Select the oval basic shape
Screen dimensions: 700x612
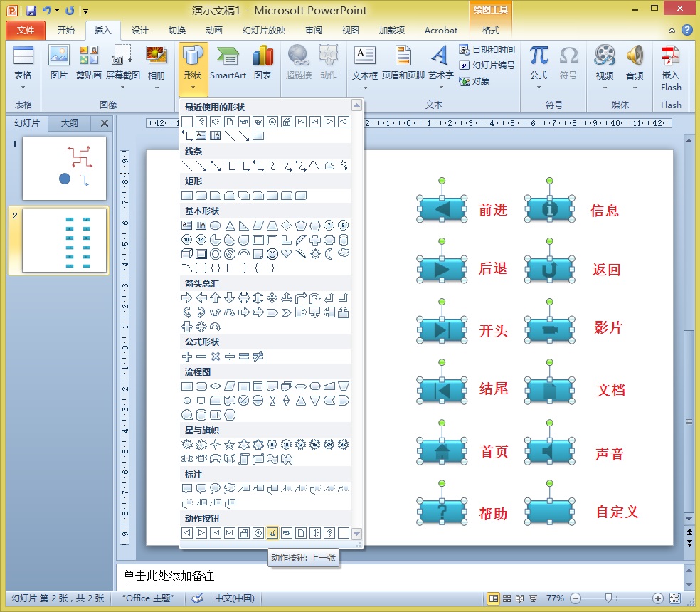215,226
